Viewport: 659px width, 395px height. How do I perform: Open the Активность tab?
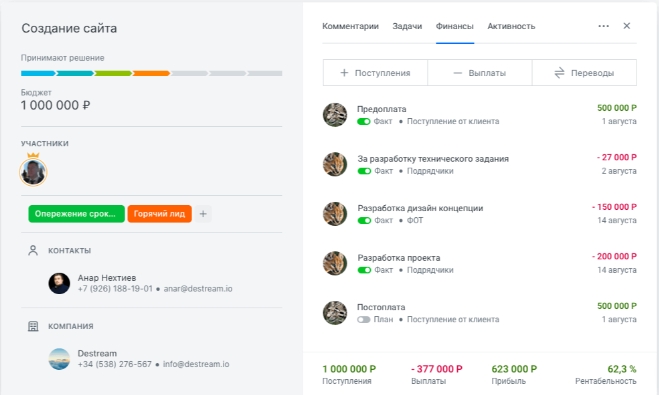pos(511,26)
